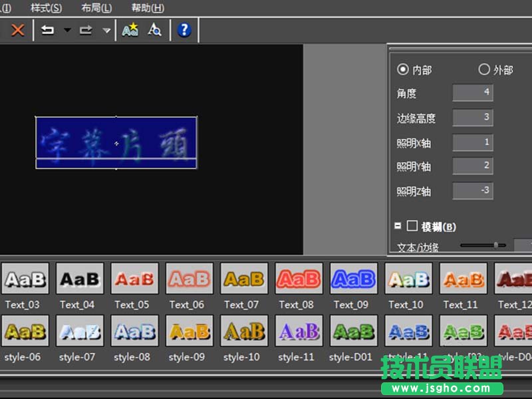The image size is (532, 399).
Task: Open help via the question mark icon
Action: coord(184,29)
